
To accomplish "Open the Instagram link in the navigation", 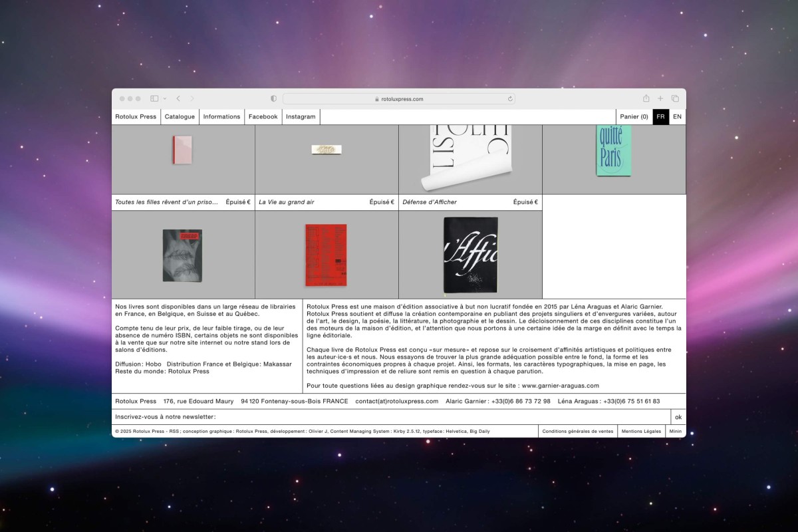I will point(301,117).
